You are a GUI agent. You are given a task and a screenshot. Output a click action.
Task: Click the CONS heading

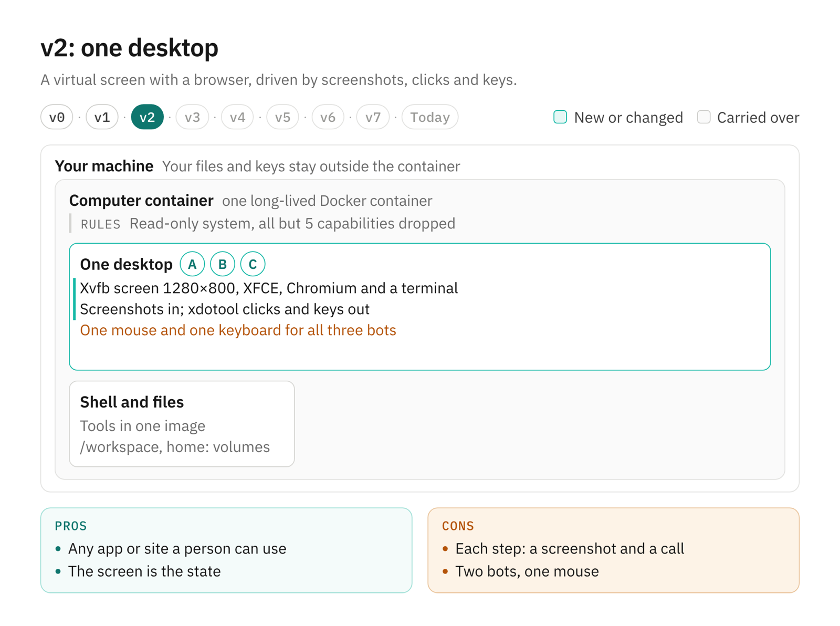pos(458,526)
